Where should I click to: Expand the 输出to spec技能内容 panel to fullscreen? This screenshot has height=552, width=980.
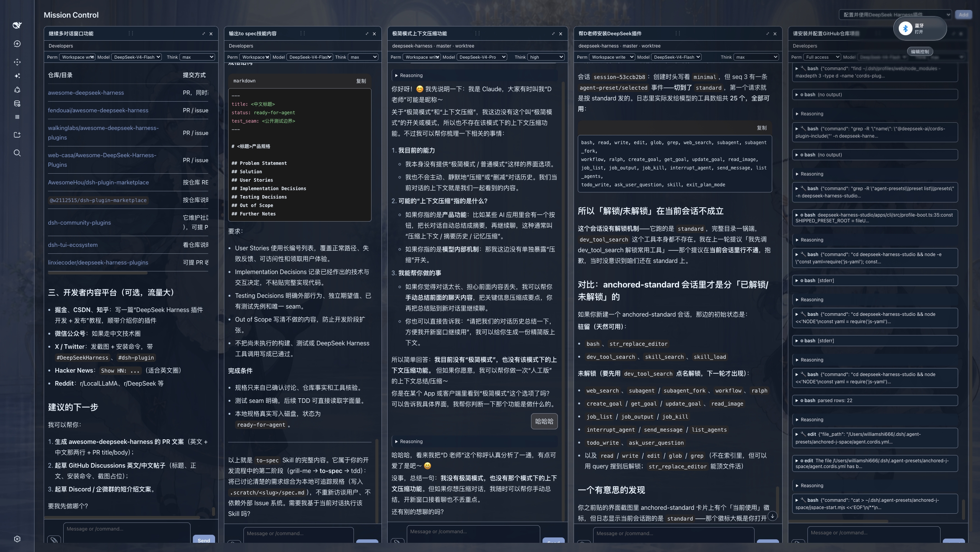(367, 34)
